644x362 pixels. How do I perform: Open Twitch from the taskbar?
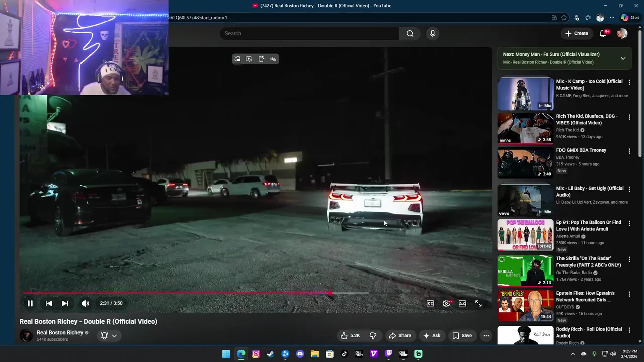(388, 354)
